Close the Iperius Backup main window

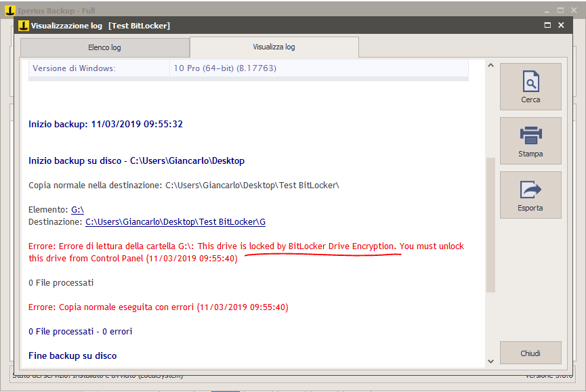(574, 10)
